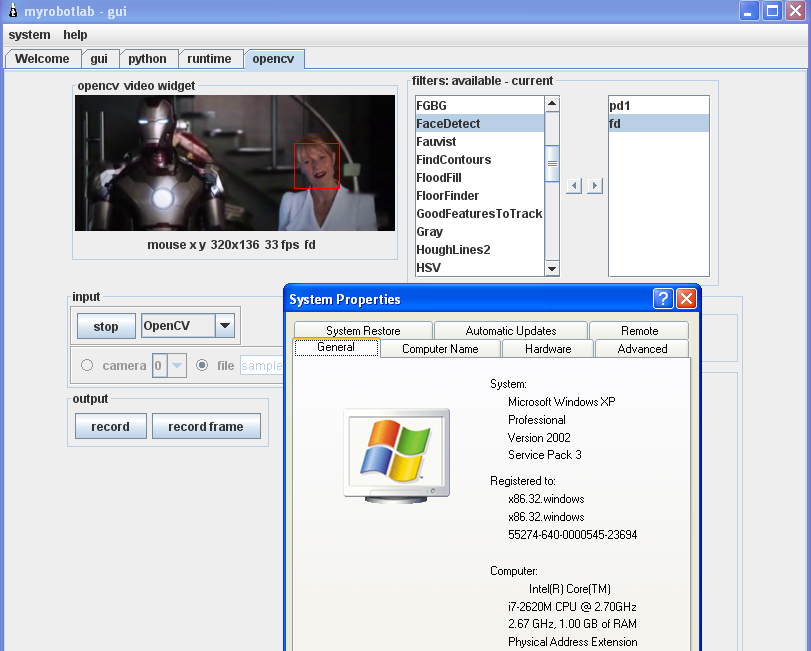Add filter using right arrow button
This screenshot has height=651, width=811.
coord(595,186)
